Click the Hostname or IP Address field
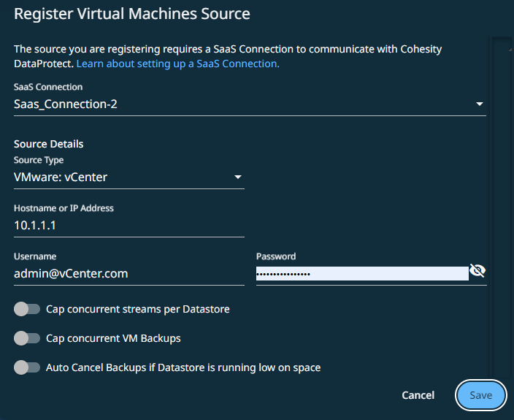 click(128, 226)
